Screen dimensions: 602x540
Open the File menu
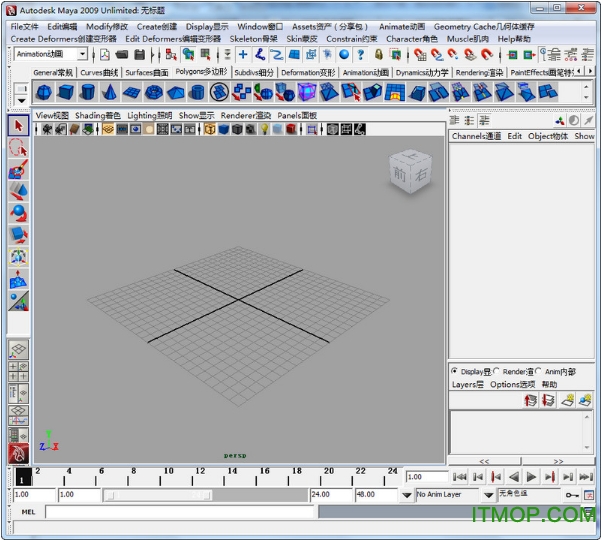click(24, 26)
